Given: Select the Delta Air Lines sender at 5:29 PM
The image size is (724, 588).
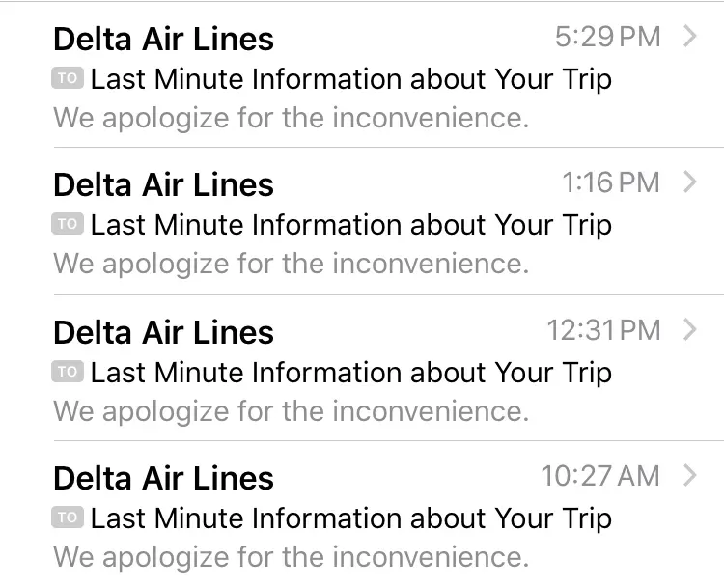Looking at the screenshot, I should [x=163, y=39].
